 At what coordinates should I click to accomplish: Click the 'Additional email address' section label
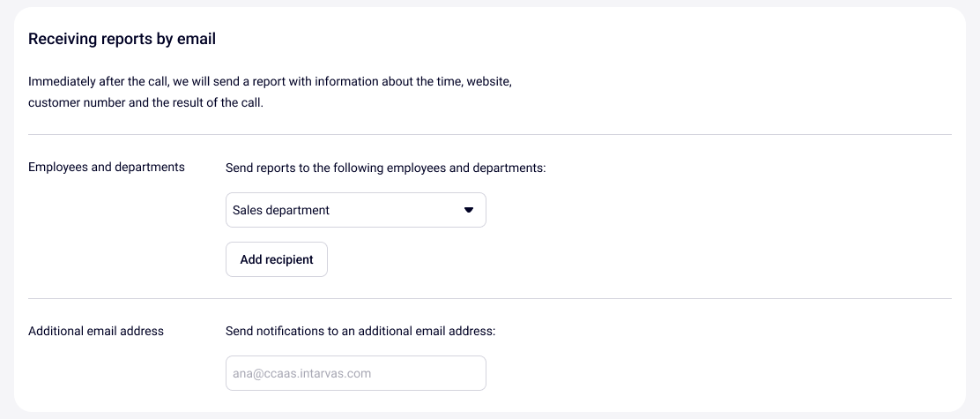pos(96,331)
